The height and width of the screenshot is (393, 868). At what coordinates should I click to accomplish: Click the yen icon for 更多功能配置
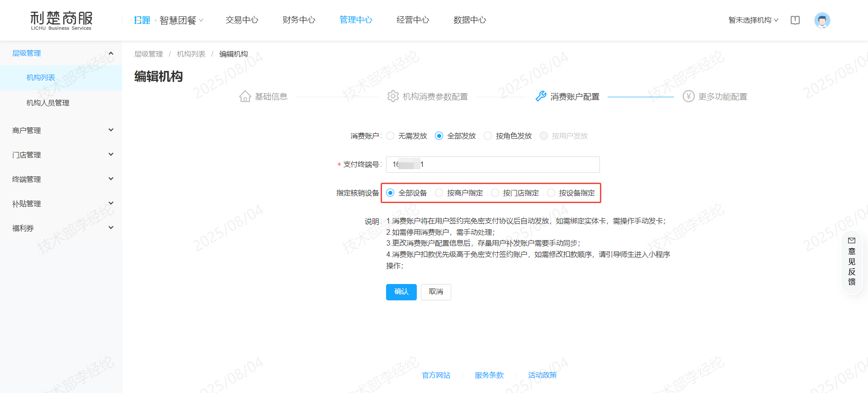689,96
